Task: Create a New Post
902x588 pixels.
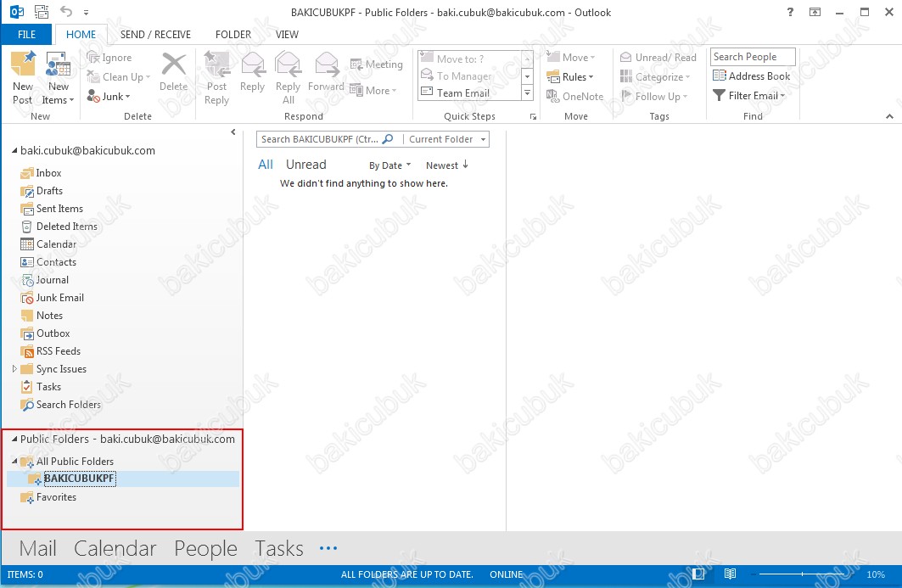Action: (x=23, y=78)
